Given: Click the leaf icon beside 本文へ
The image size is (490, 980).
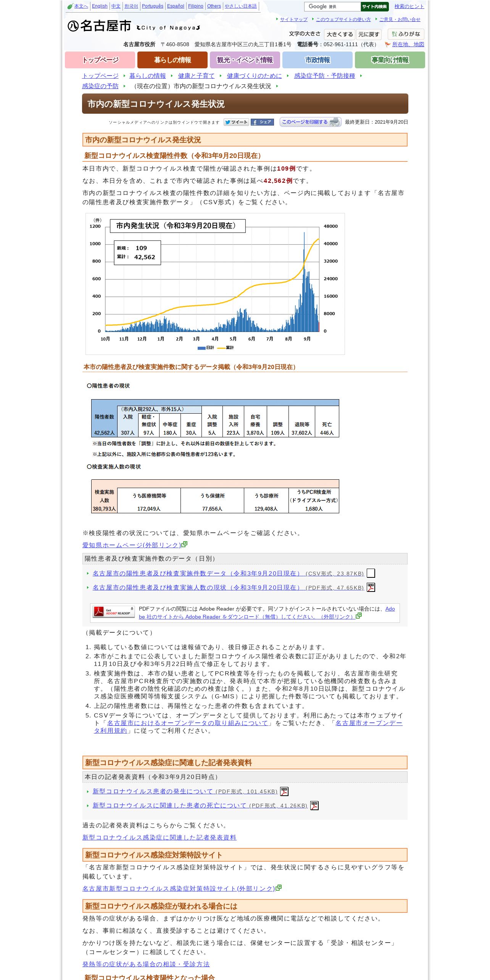Looking at the screenshot, I should [x=70, y=6].
